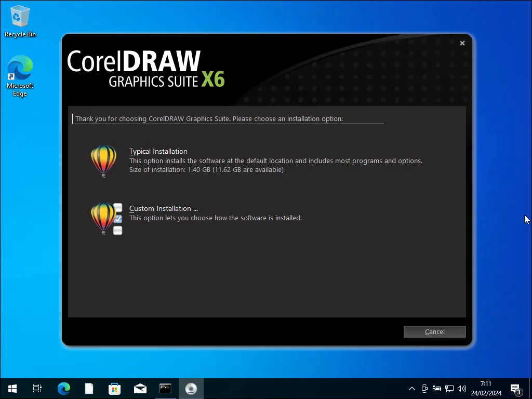Viewport: 532px width, 399px height.
Task: Open the network status flyout from the tray
Action: (x=449, y=388)
